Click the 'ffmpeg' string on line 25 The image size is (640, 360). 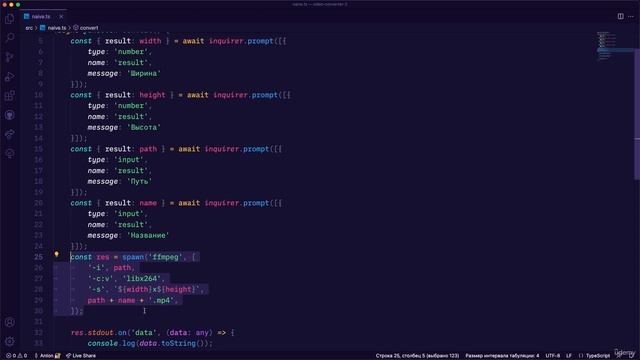tap(165, 257)
